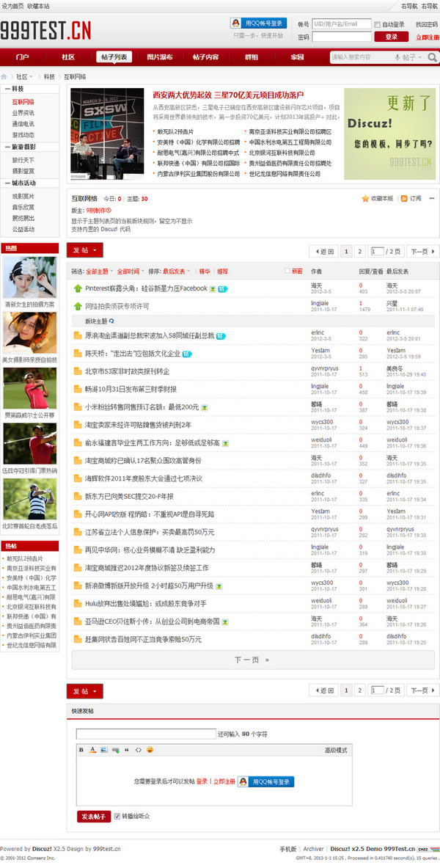Click the 立即注册 link at top
Screen dimensions: 440x868
[428, 37]
